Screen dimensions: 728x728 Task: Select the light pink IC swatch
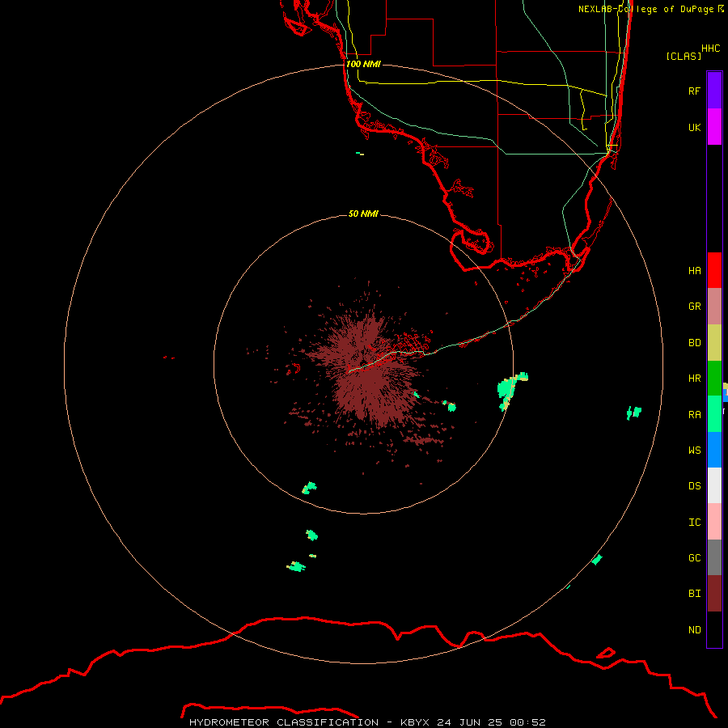click(x=714, y=522)
